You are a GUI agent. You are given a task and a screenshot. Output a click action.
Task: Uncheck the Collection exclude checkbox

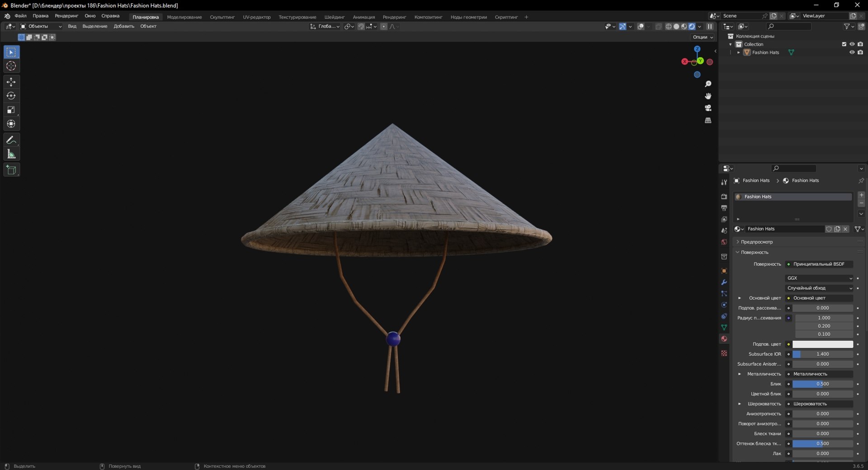pyautogui.click(x=844, y=44)
